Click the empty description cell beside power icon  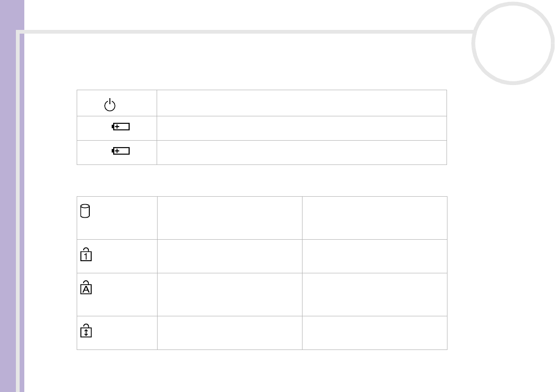[x=302, y=103]
